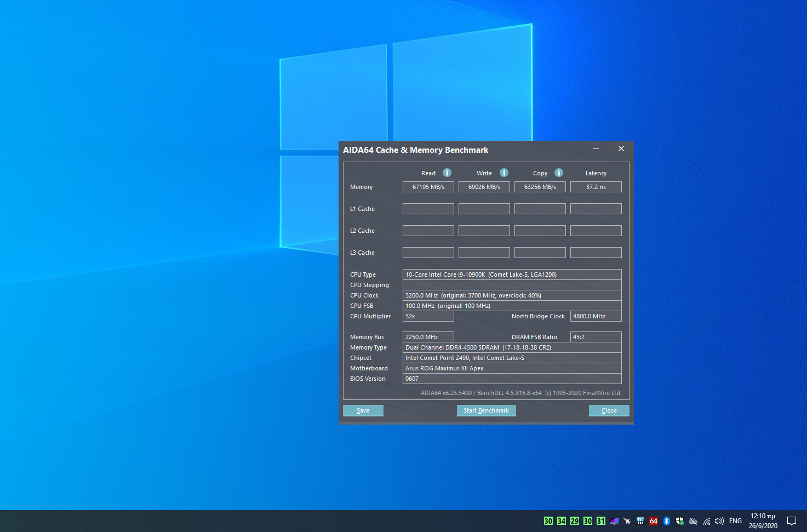Select the Memory Read value 67105 MB/s
Screen dimensions: 807x532
pos(428,187)
